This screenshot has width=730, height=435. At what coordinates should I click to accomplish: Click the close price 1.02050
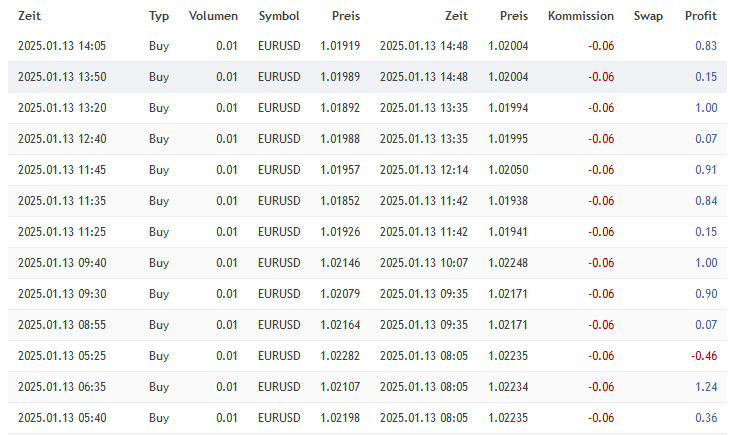point(508,170)
